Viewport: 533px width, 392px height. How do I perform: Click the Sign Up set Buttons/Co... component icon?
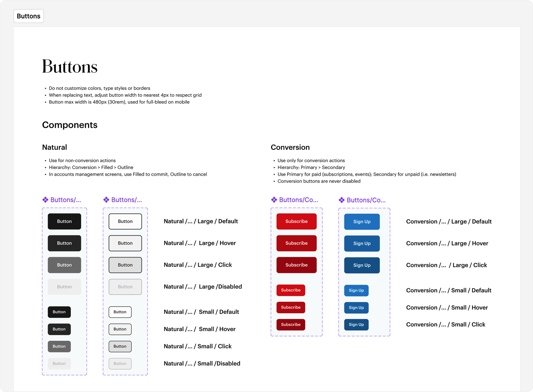(x=342, y=200)
